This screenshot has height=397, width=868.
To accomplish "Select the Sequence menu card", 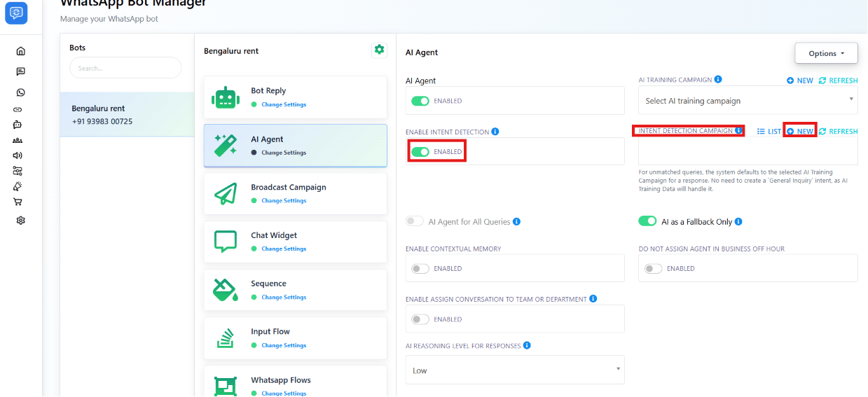I will pyautogui.click(x=295, y=290).
